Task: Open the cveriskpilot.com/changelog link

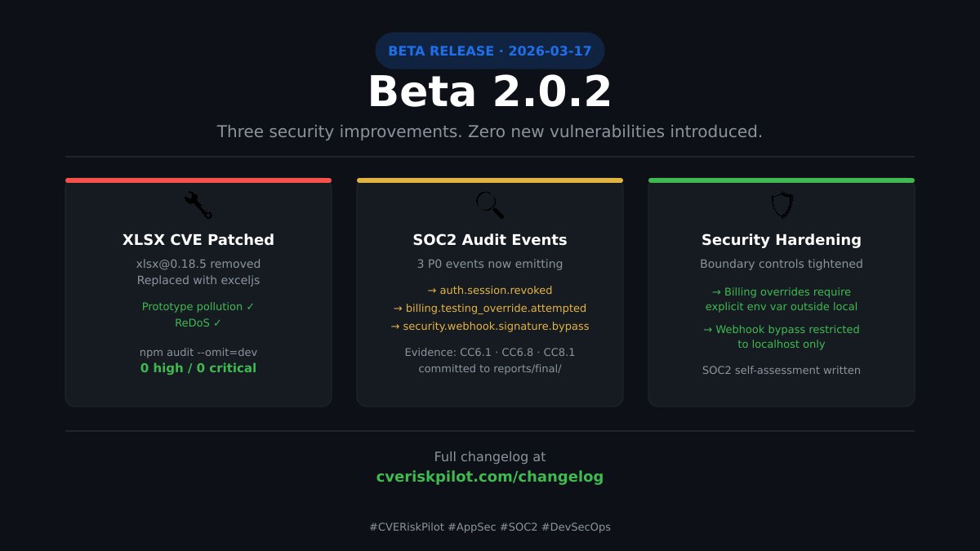Action: coord(490,478)
